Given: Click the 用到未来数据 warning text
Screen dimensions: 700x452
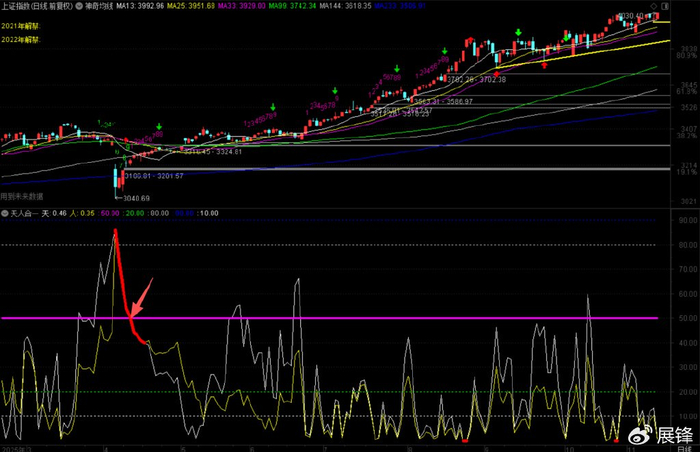Looking at the screenshot, I should point(22,196).
